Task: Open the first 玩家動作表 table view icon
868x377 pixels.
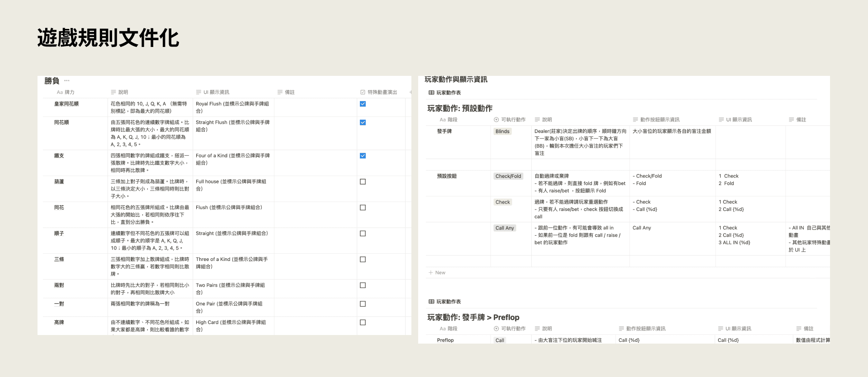Action: tap(431, 93)
